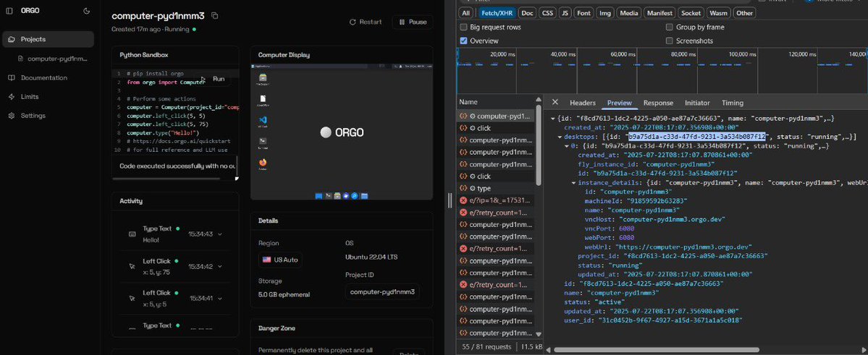The image size is (868, 355).
Task: Select the Other request filter
Action: pyautogui.click(x=744, y=13)
